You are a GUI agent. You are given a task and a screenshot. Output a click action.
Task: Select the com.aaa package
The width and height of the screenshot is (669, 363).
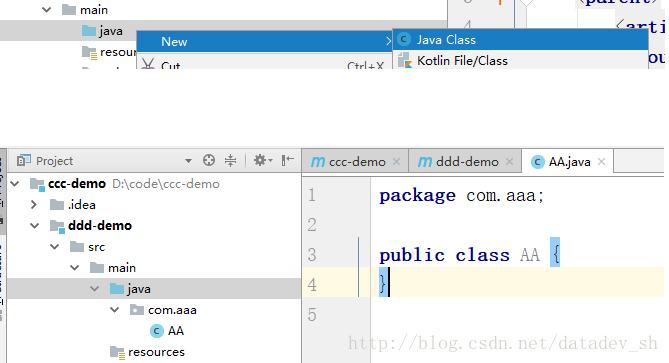pos(172,310)
